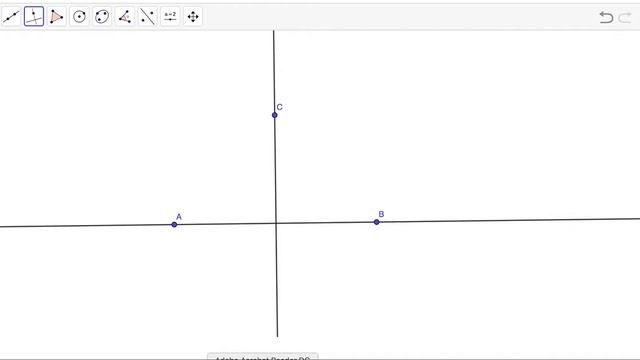The height and width of the screenshot is (360, 640).
Task: Click label B above the point
Action: pos(381,214)
